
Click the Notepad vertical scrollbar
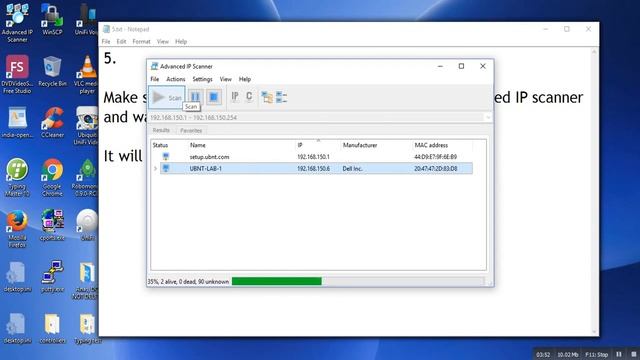[594, 192]
